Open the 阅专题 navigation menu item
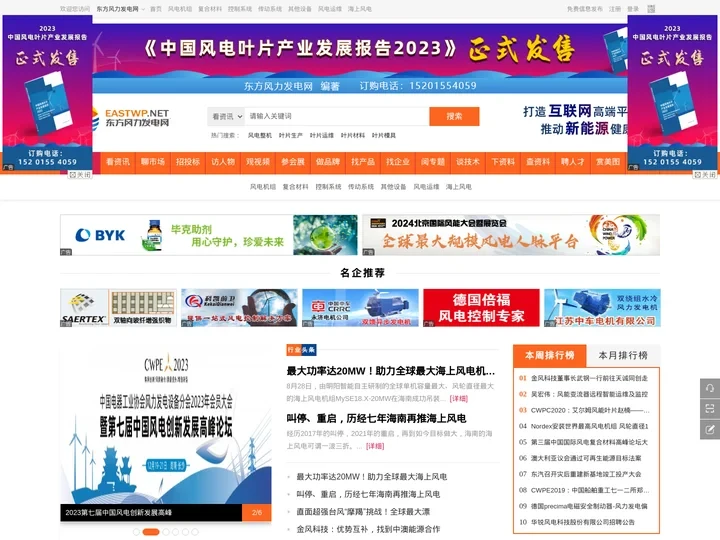The image size is (720, 540). 433,162
